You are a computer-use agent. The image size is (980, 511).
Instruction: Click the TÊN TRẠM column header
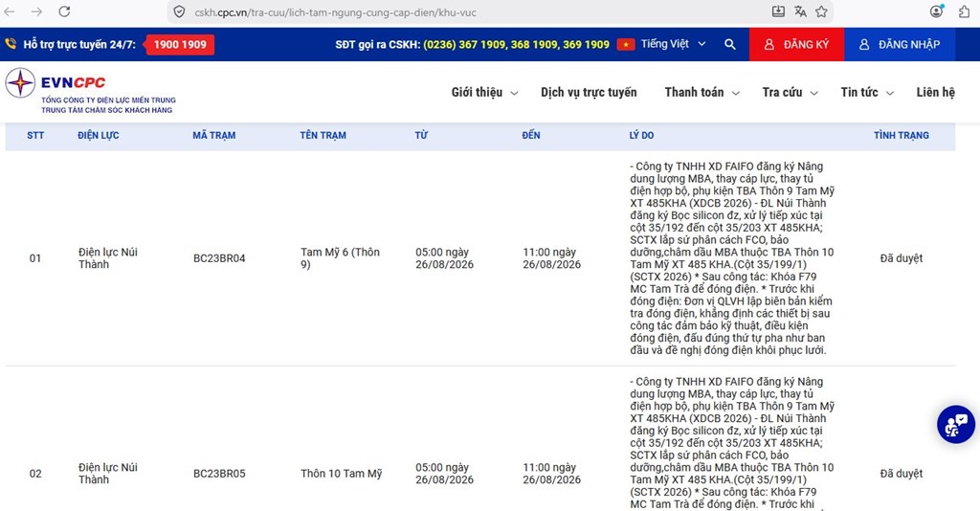(323, 135)
